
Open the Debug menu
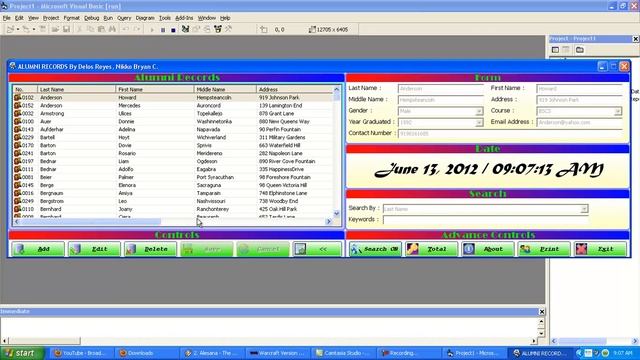click(x=91, y=18)
